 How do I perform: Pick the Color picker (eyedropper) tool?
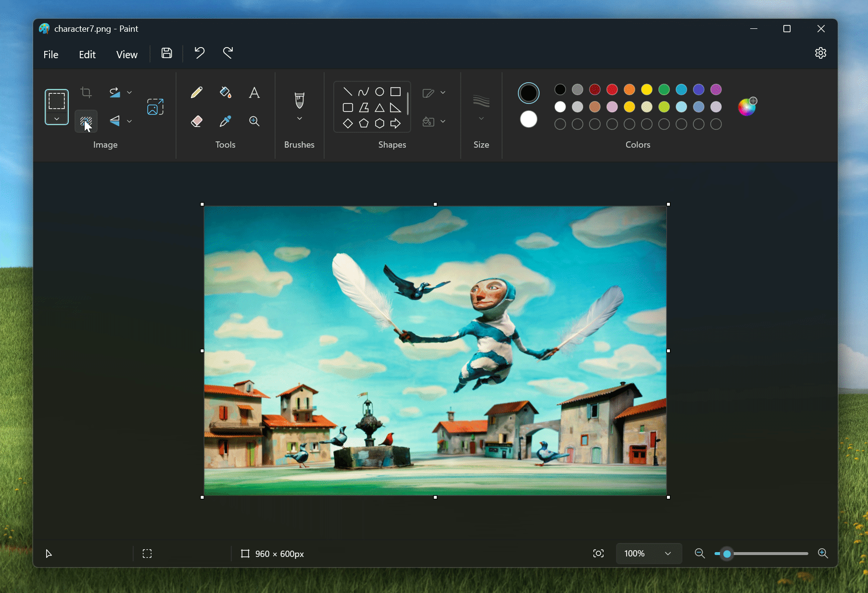coord(225,121)
